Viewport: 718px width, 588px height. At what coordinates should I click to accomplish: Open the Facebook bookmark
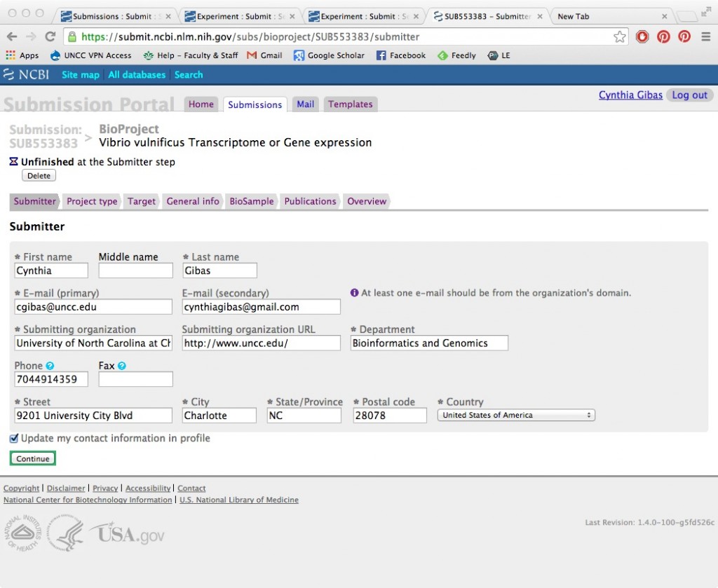tap(401, 55)
